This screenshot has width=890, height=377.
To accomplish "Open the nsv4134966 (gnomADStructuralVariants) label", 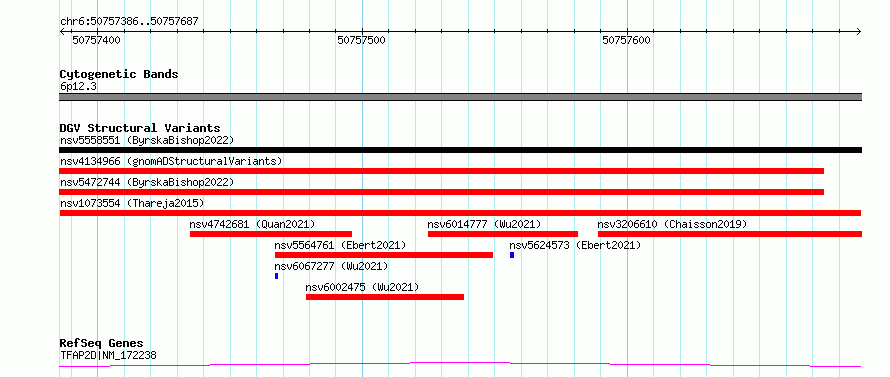I will [171, 161].
